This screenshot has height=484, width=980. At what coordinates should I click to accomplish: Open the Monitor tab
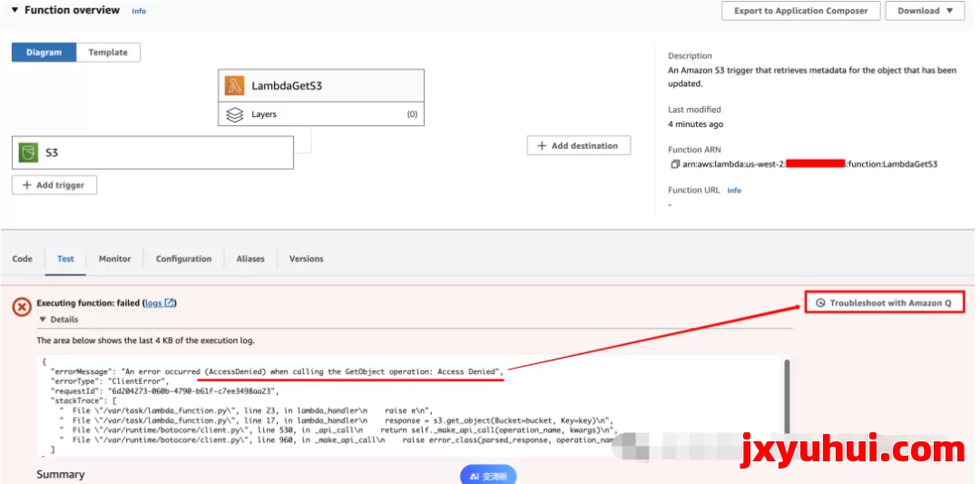click(115, 258)
